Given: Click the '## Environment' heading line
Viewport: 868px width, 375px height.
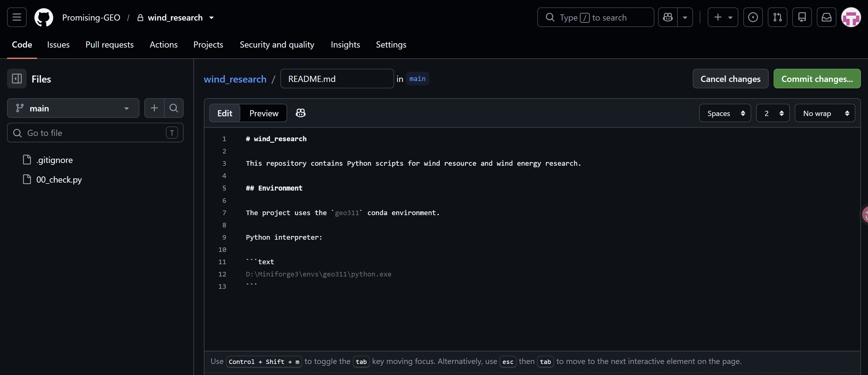Looking at the screenshot, I should pyautogui.click(x=274, y=188).
